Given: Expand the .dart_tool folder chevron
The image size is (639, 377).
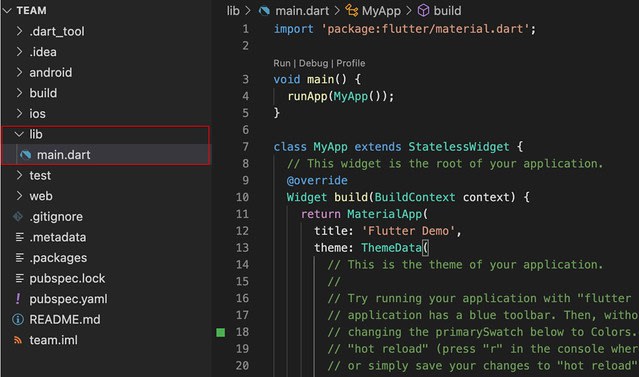Looking at the screenshot, I should 19,31.
